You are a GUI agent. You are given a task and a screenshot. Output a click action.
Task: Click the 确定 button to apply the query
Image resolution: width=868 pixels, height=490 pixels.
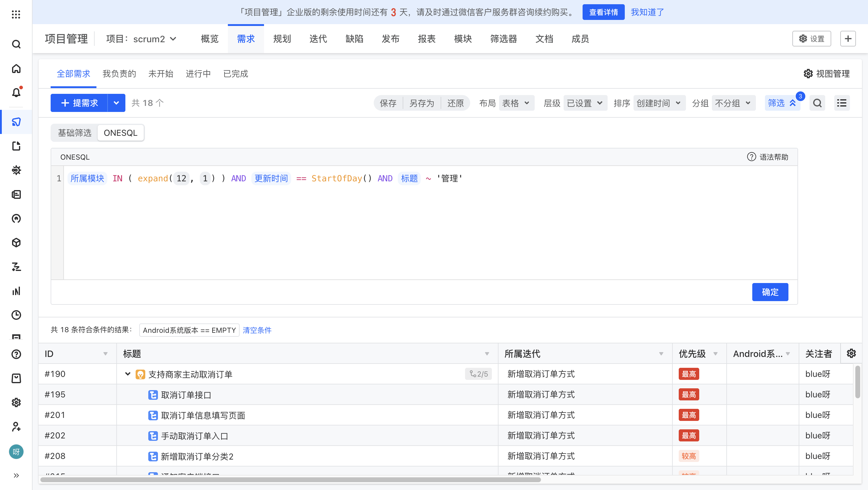(770, 292)
